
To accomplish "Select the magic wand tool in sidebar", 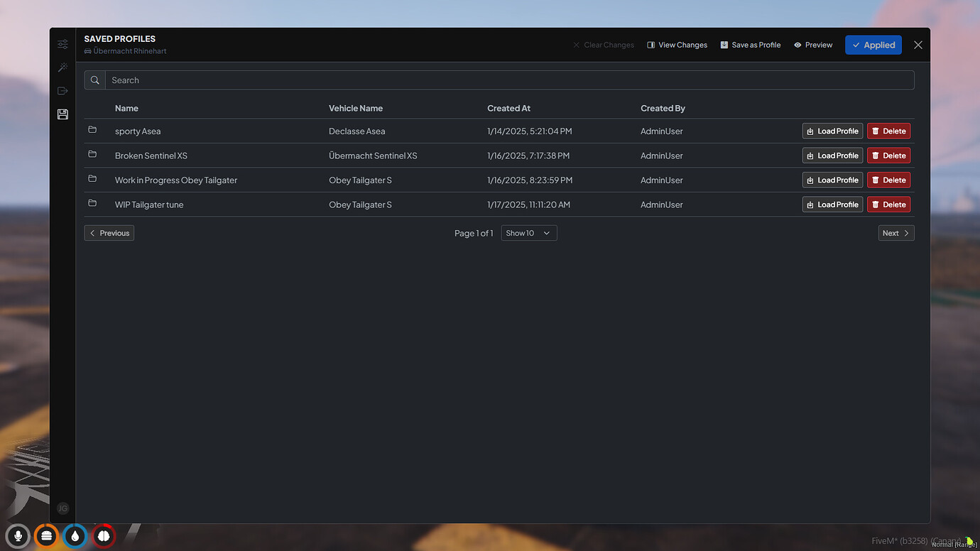I will 62,67.
